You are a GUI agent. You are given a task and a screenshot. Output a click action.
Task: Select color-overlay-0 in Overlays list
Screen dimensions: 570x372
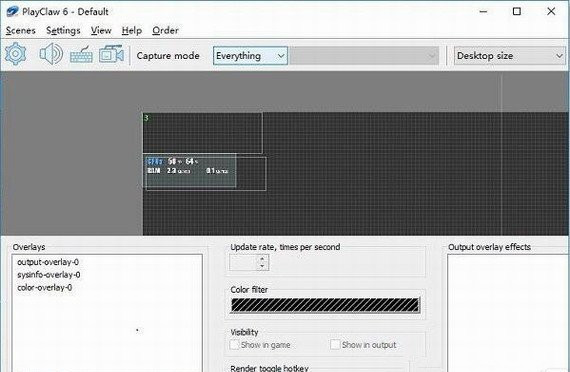coord(45,287)
